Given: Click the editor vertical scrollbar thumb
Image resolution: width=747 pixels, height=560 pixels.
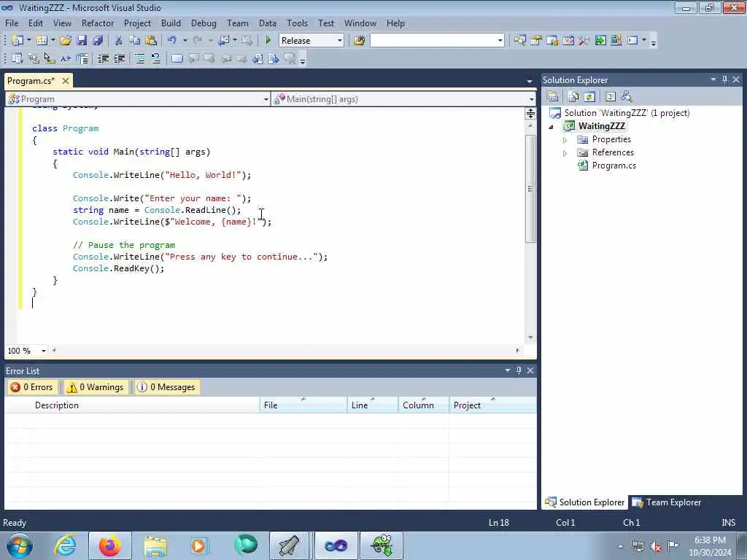Looking at the screenshot, I should (x=530, y=189).
